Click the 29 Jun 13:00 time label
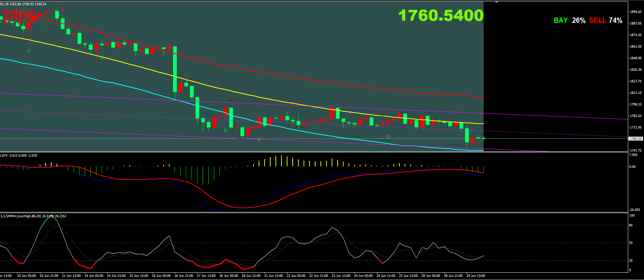This screenshot has width=644, height=280. coord(476,276)
